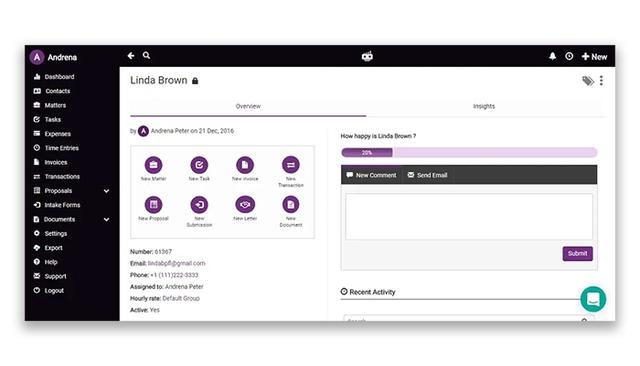Click the New Transaction icon
The image size is (640, 366).
[291, 165]
